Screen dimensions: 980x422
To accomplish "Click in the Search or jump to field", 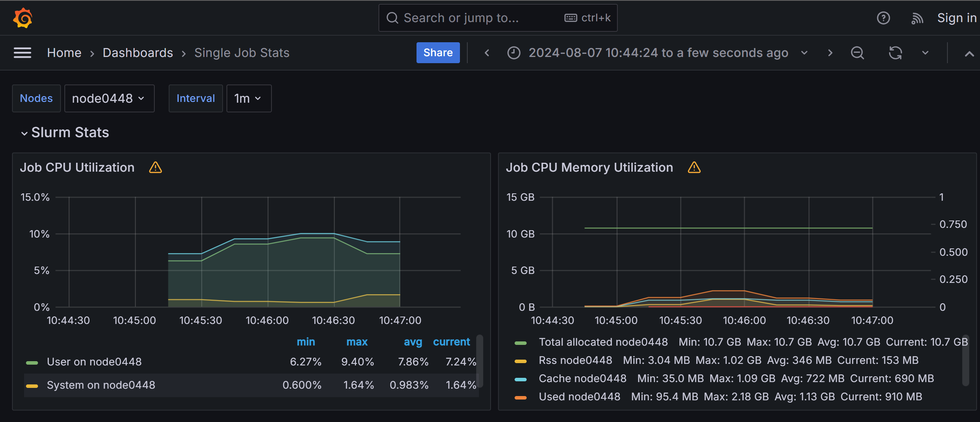I will click(x=498, y=18).
